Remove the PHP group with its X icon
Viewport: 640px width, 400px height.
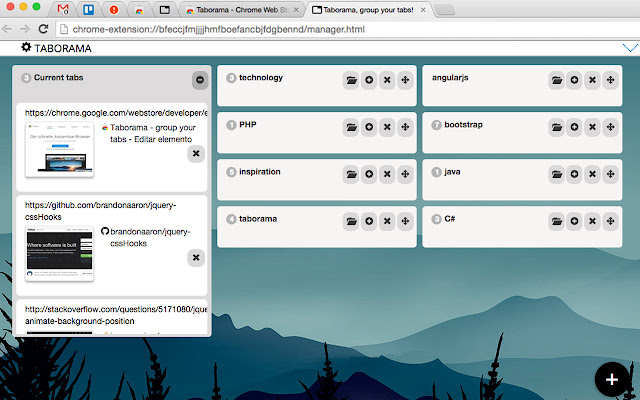[x=387, y=127]
